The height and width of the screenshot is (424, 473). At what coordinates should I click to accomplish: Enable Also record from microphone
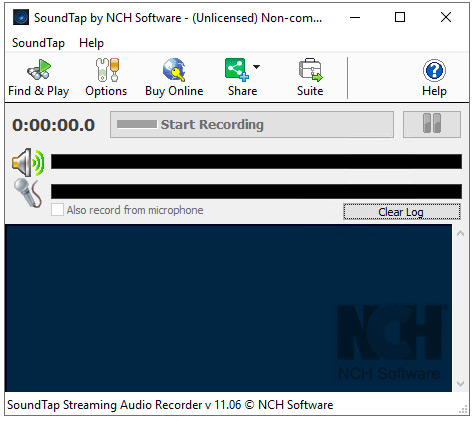coord(57,210)
